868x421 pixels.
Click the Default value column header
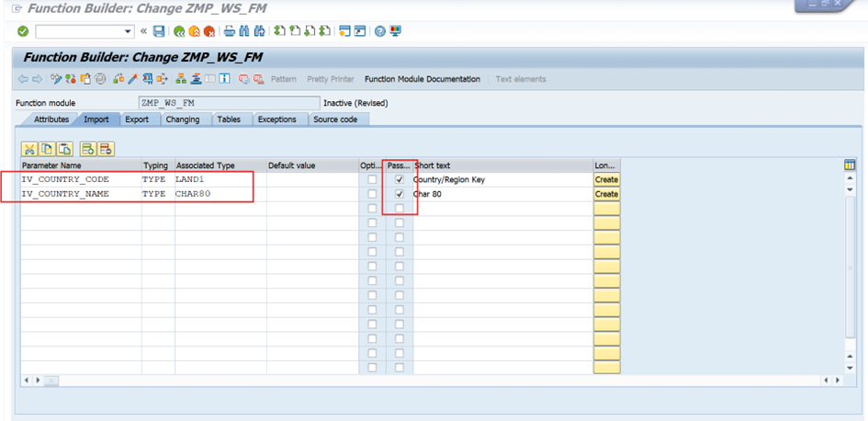(x=312, y=165)
